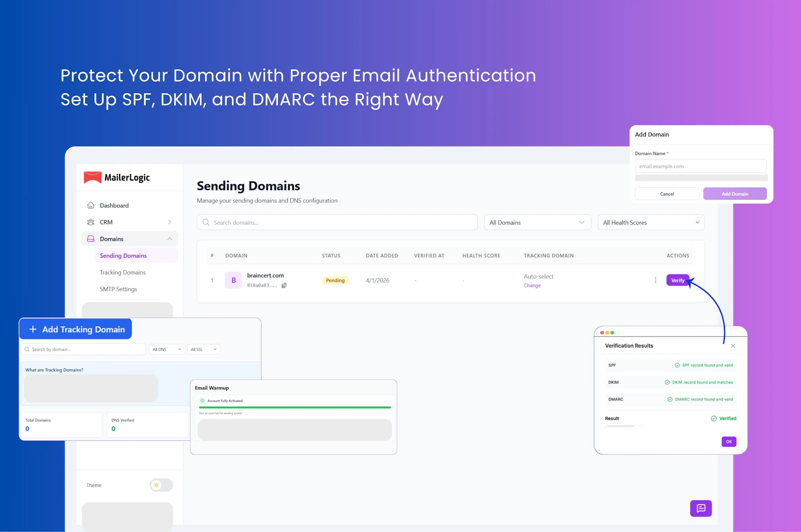Click Change under Tracking Domain column

(532, 285)
